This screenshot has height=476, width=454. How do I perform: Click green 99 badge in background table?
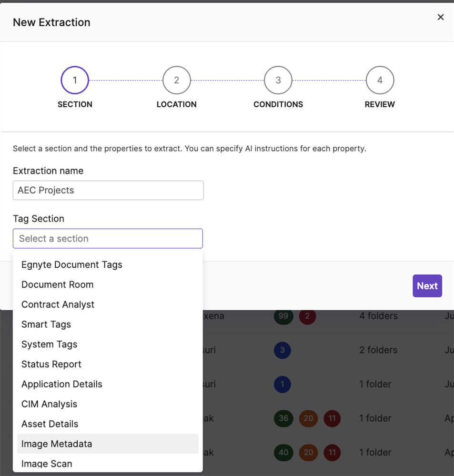(x=283, y=316)
